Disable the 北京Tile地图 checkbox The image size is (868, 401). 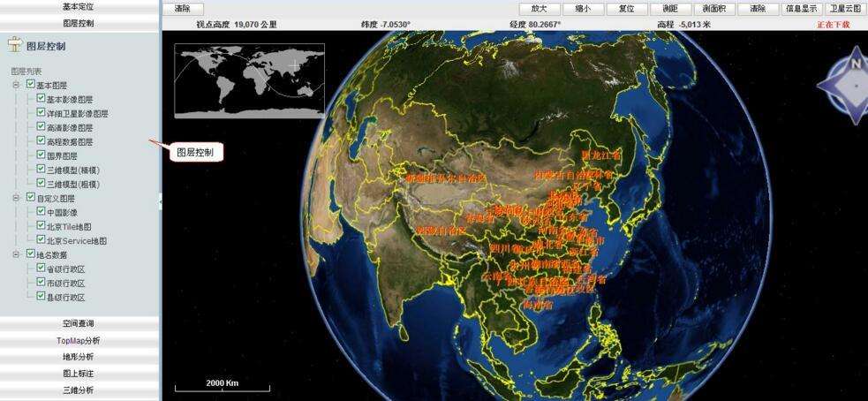41,225
